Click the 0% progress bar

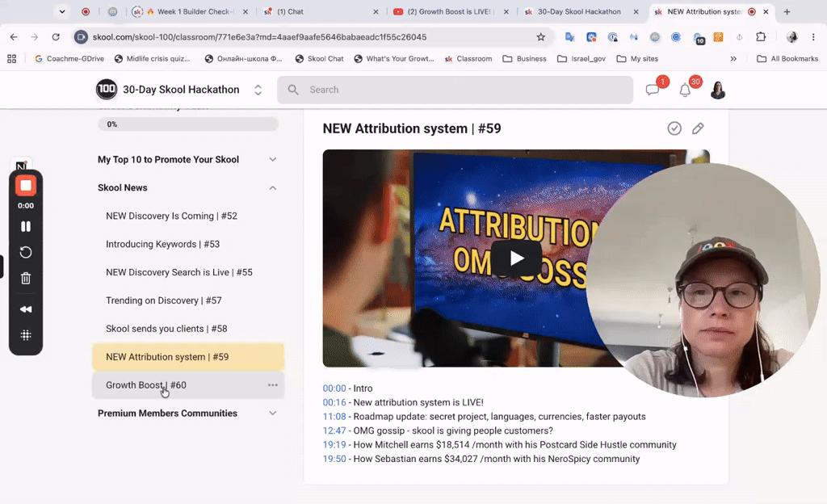[187, 124]
